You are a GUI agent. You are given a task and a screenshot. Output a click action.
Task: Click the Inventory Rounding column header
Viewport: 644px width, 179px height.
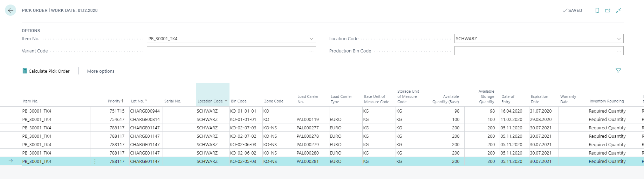(607, 101)
